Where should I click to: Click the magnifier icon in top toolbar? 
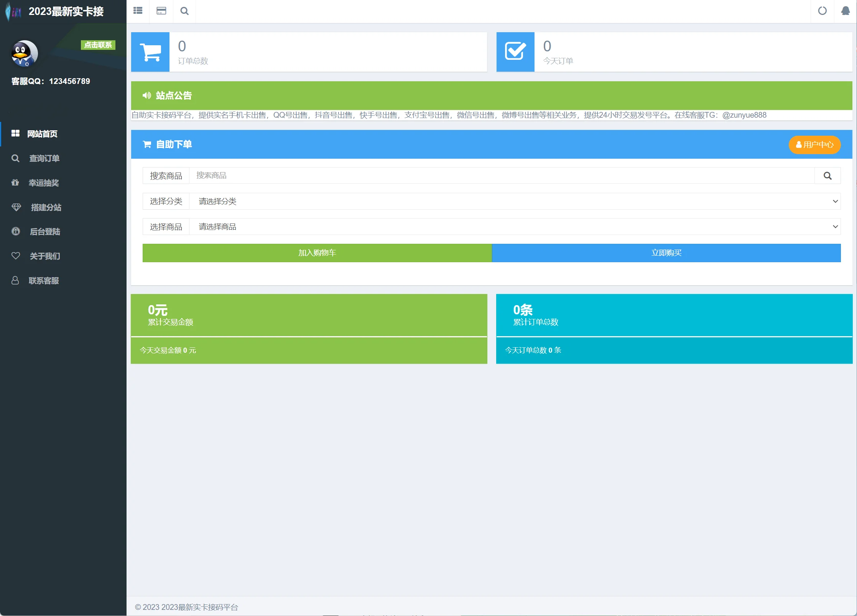(x=184, y=11)
